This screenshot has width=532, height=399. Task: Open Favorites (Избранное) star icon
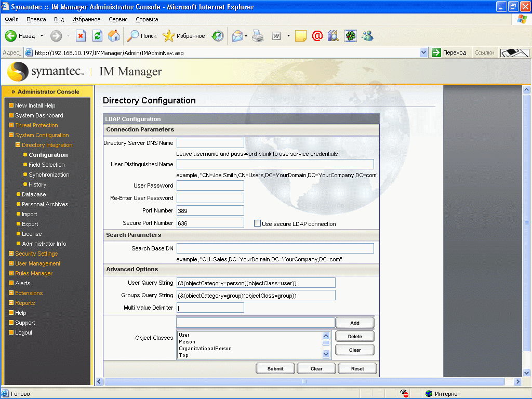tap(168, 36)
